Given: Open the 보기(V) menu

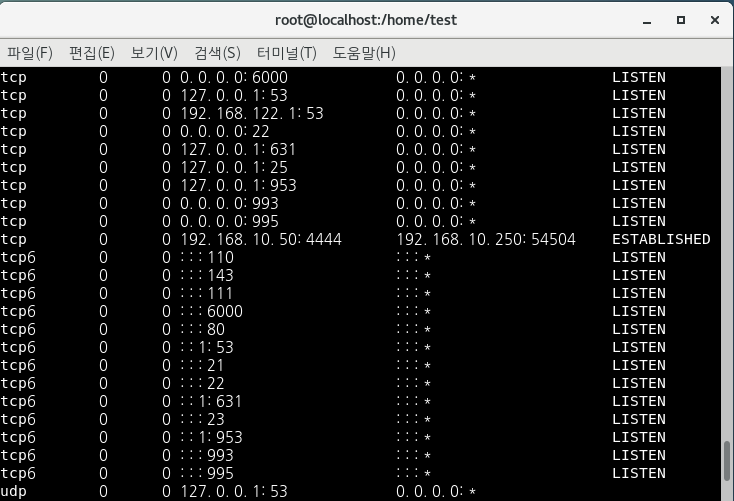Looking at the screenshot, I should click(x=154, y=53).
